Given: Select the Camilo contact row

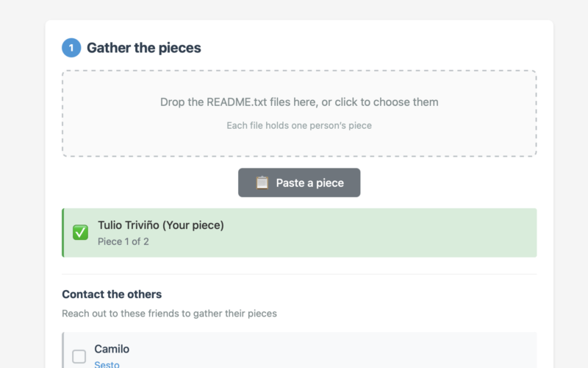Looking at the screenshot, I should pos(331,352).
